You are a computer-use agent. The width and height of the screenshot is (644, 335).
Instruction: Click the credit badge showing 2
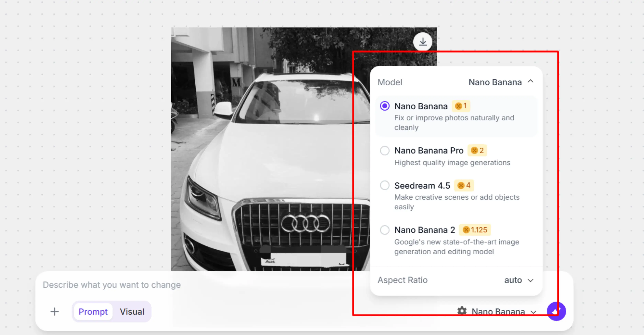click(x=477, y=150)
